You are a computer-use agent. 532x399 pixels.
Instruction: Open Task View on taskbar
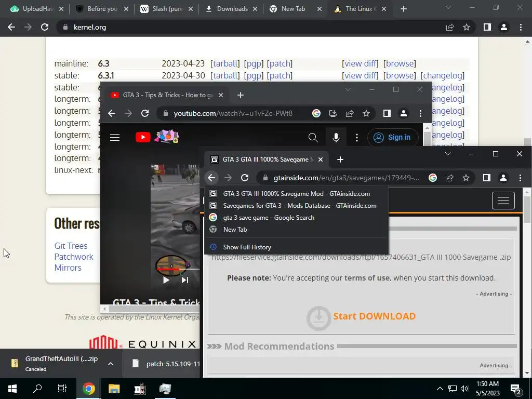[x=62, y=389]
